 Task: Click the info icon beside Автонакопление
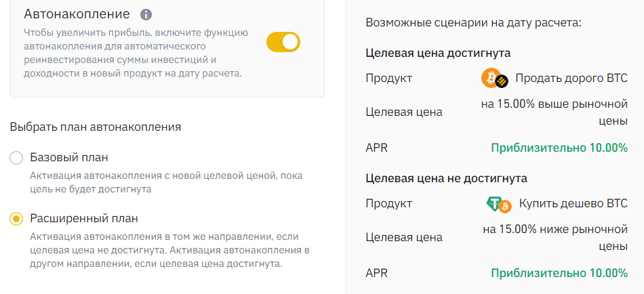coord(146,14)
